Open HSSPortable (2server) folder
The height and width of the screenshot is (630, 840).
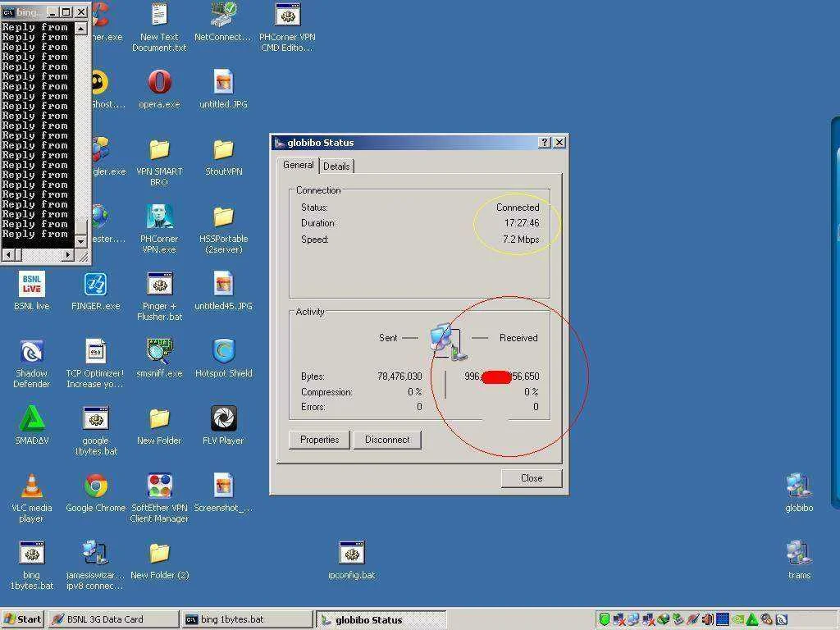pyautogui.click(x=223, y=229)
